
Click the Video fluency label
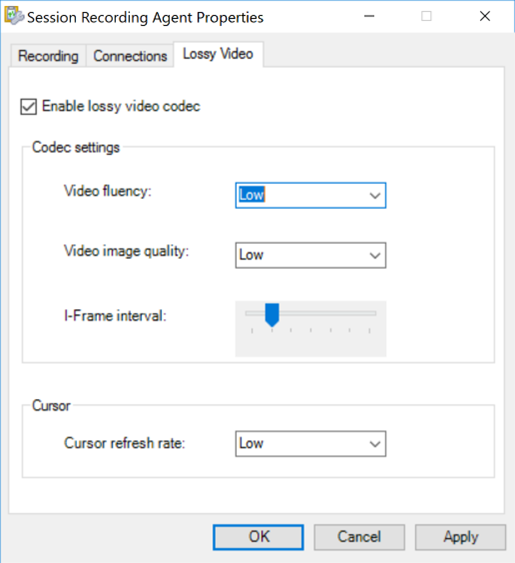108,191
